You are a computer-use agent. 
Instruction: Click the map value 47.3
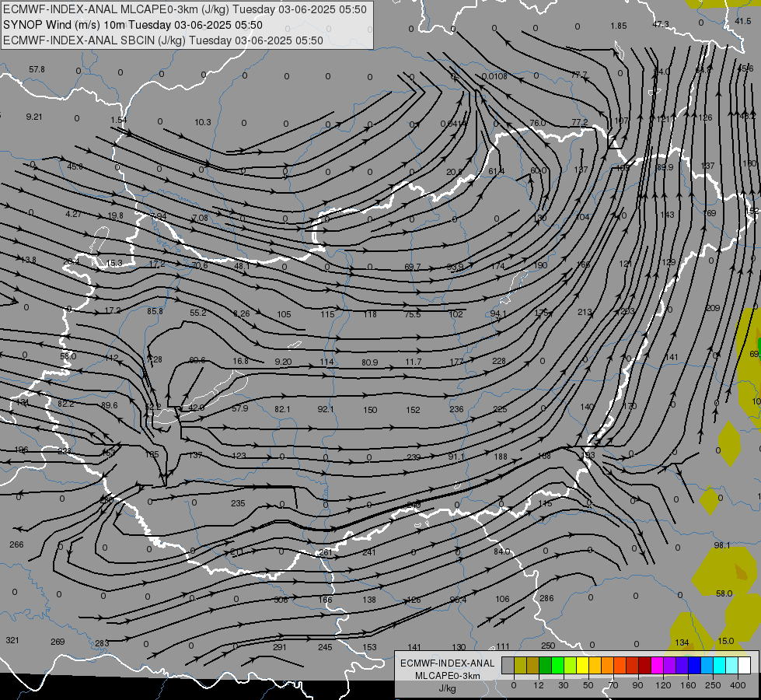661,24
